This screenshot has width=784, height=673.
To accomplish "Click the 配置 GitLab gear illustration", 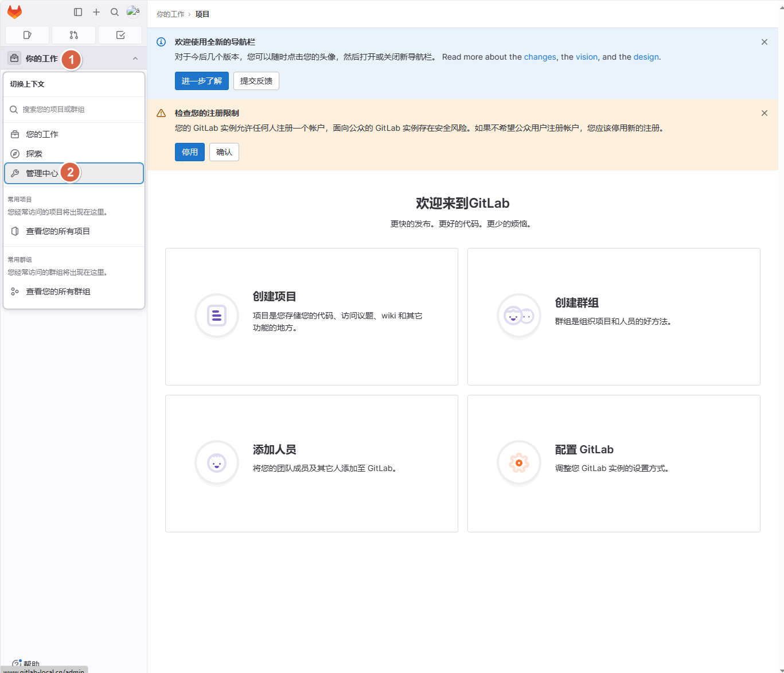I will coord(519,462).
